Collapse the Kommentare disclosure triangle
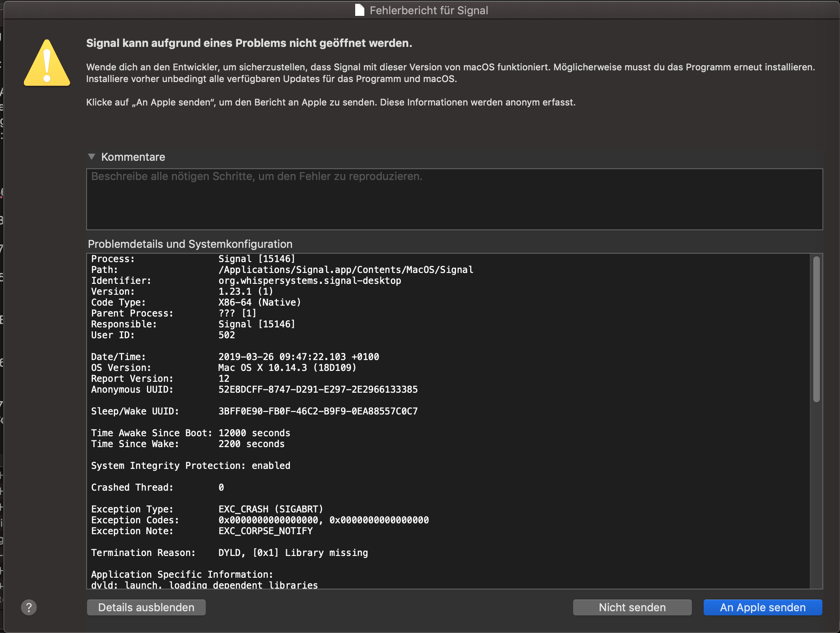 tap(92, 157)
